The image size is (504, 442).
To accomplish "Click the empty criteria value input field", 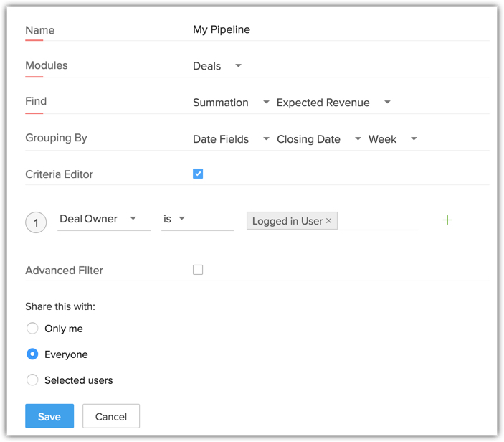I will pyautogui.click(x=379, y=221).
